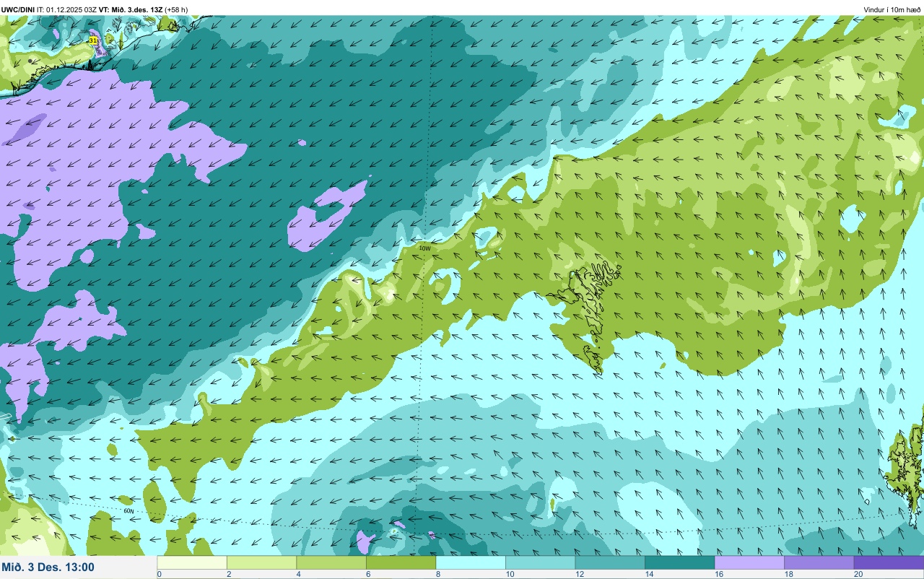924x579 pixels.
Task: Click the 'Mið. 3 Des. 13:00' date label
Action: pyautogui.click(x=48, y=567)
